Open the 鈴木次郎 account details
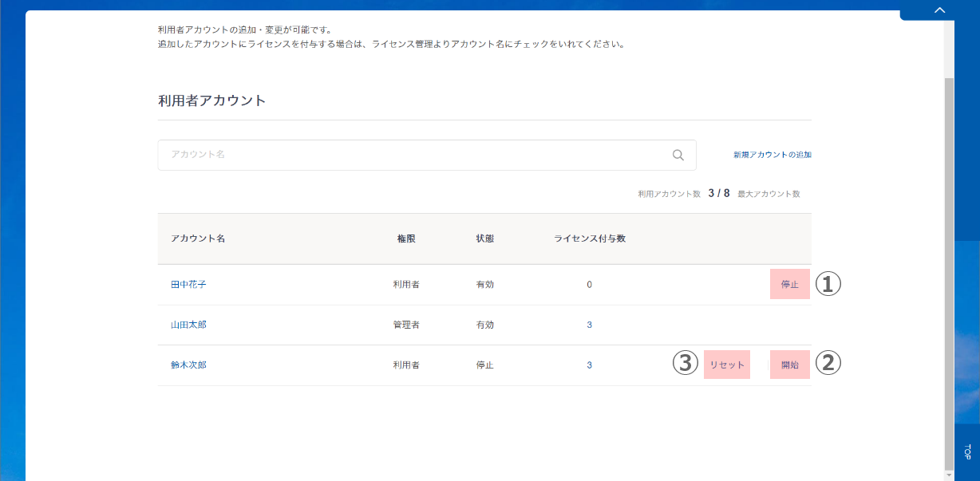Viewport: 980px width, 481px height. 188,365
